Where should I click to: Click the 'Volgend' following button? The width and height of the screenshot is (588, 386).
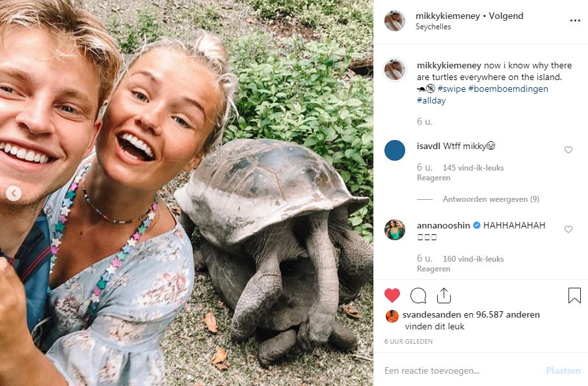coord(506,16)
